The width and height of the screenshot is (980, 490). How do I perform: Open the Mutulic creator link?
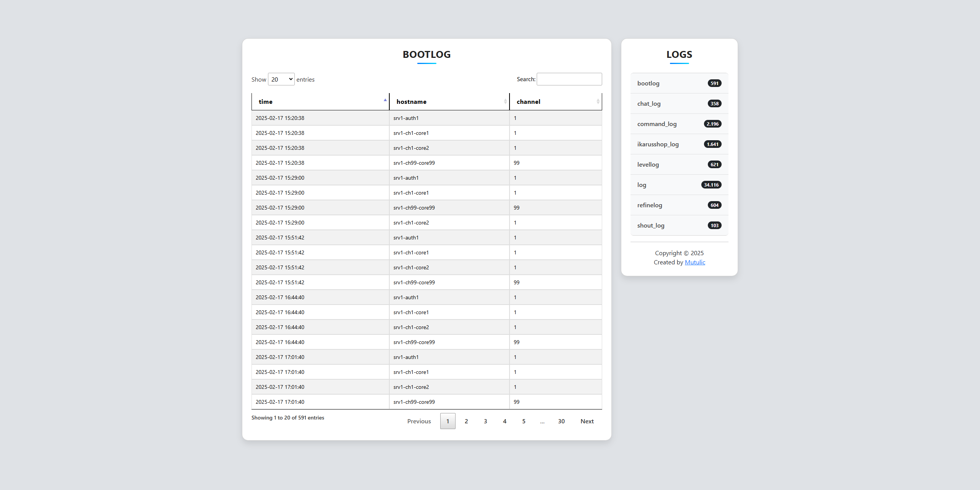pyautogui.click(x=695, y=262)
